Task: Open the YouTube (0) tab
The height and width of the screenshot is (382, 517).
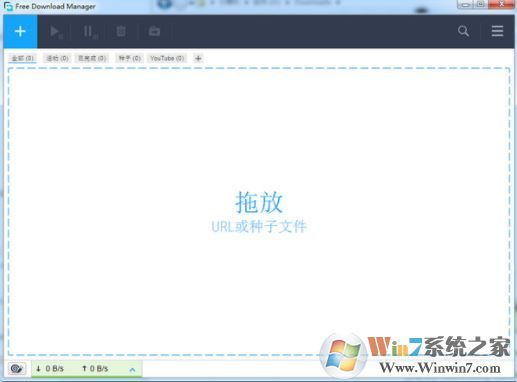Action: coord(167,58)
